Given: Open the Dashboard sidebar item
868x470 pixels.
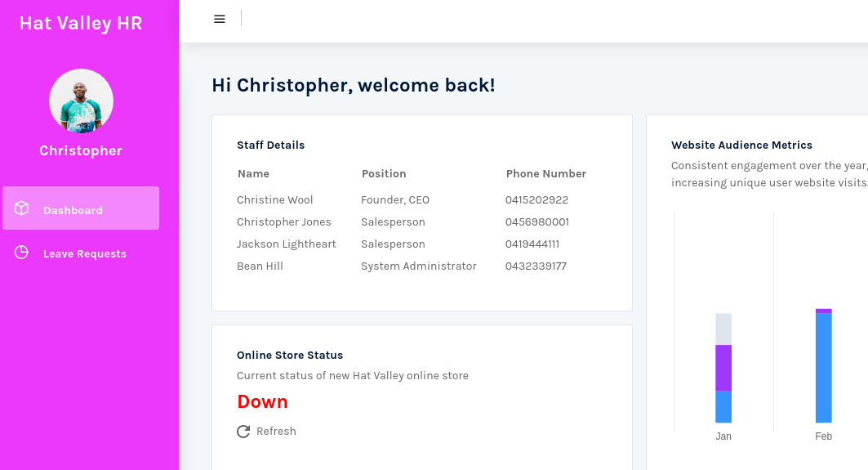Looking at the screenshot, I should tap(73, 210).
